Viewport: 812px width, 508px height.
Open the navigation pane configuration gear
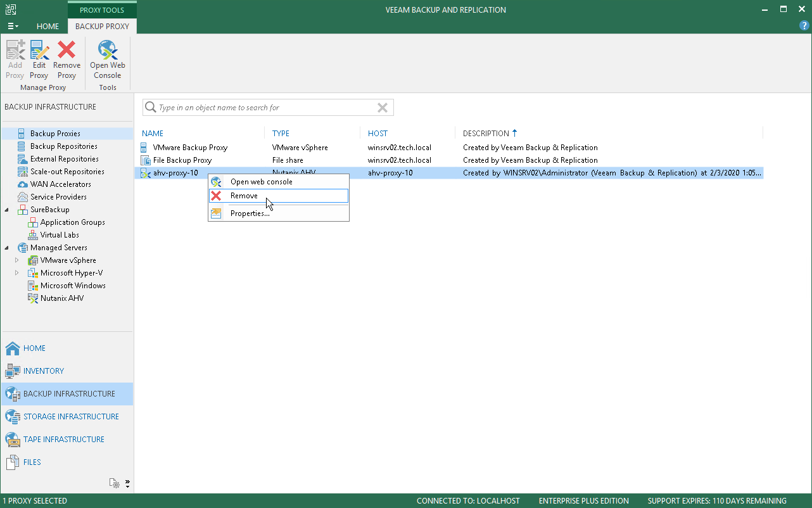click(115, 483)
